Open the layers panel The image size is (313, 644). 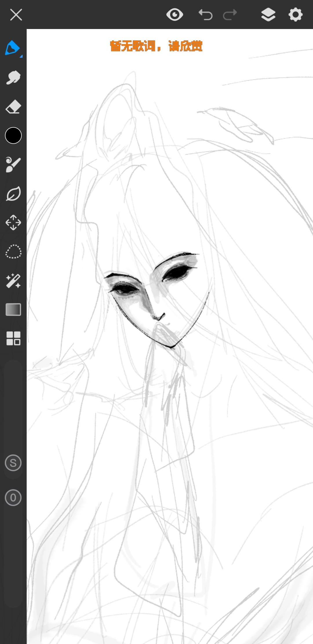tap(268, 15)
